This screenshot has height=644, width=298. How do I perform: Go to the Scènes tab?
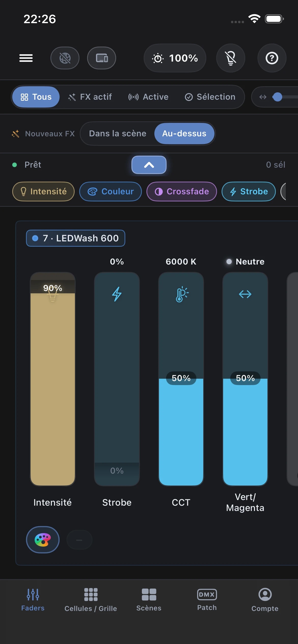149,599
